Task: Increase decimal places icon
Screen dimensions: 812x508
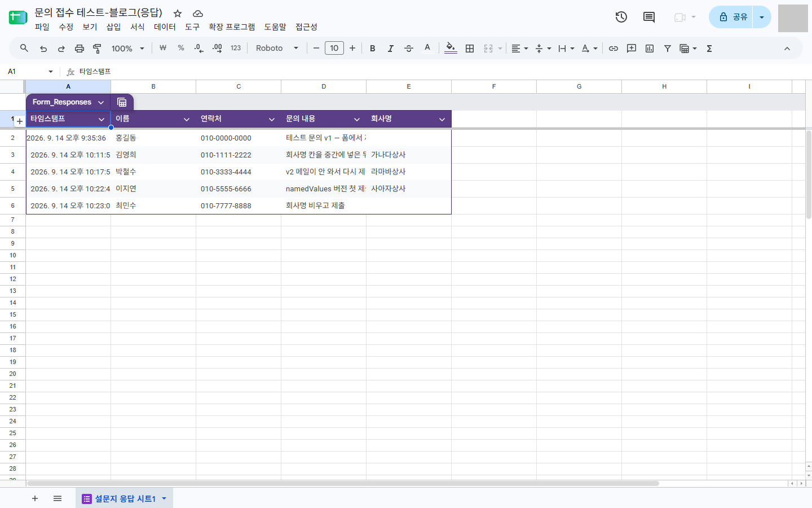Action: (217, 49)
